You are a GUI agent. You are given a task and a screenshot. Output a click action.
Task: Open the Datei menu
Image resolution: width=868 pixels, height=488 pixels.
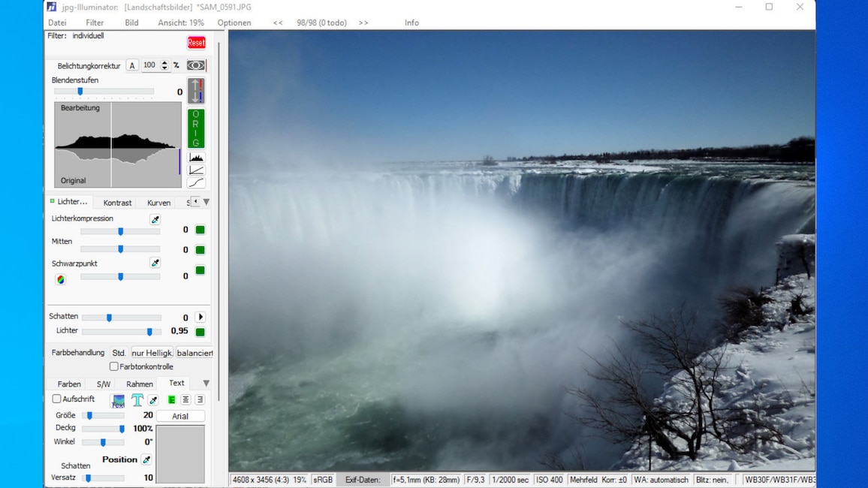click(x=57, y=23)
